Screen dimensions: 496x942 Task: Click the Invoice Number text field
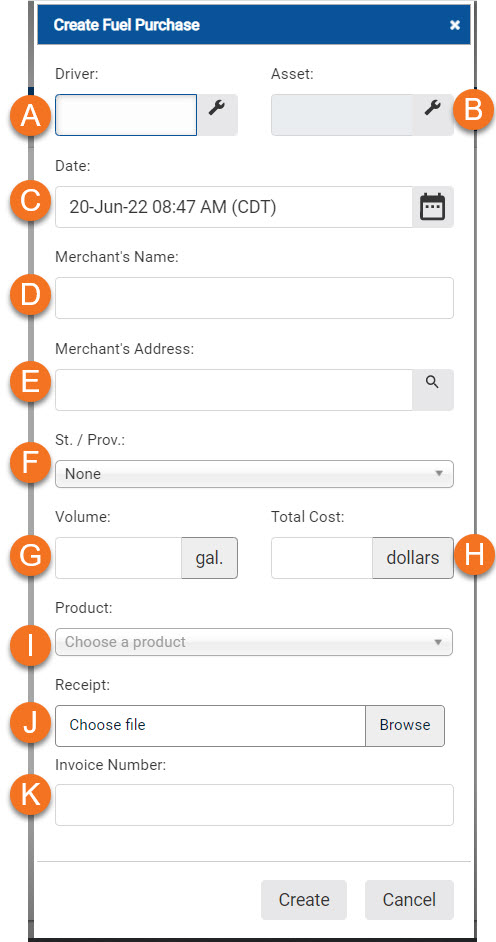coord(254,805)
